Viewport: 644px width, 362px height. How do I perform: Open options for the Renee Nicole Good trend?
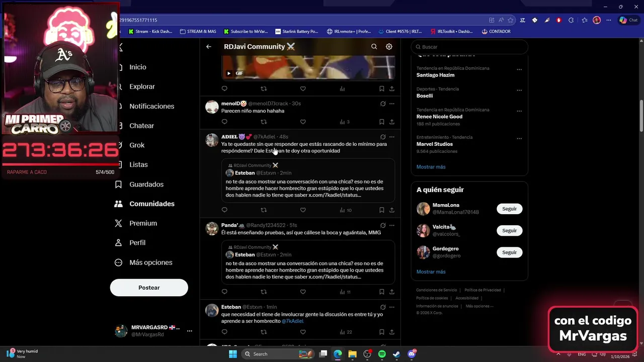[x=519, y=111]
